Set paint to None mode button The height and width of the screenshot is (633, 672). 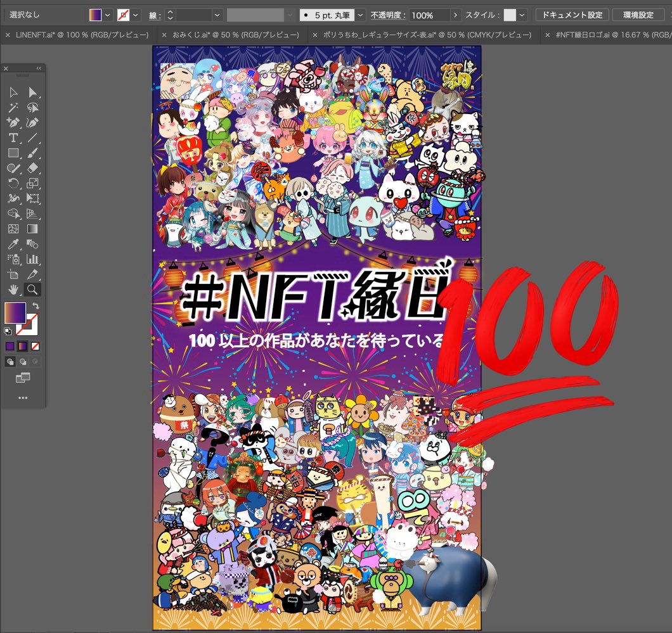[36, 346]
